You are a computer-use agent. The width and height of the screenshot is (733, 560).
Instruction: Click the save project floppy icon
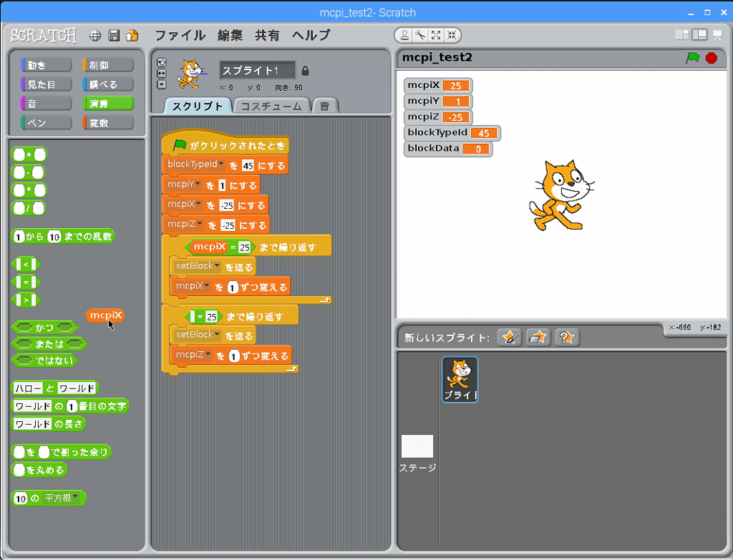click(x=114, y=35)
